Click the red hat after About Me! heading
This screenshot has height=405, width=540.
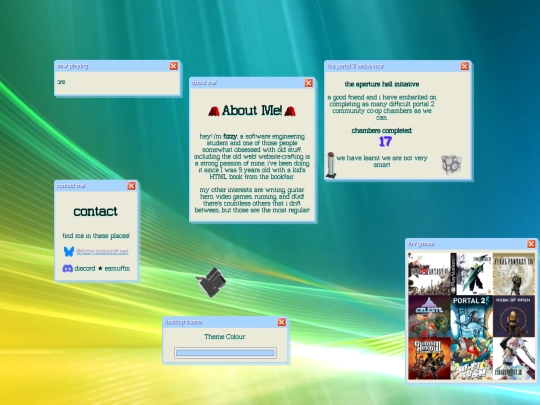(x=290, y=111)
